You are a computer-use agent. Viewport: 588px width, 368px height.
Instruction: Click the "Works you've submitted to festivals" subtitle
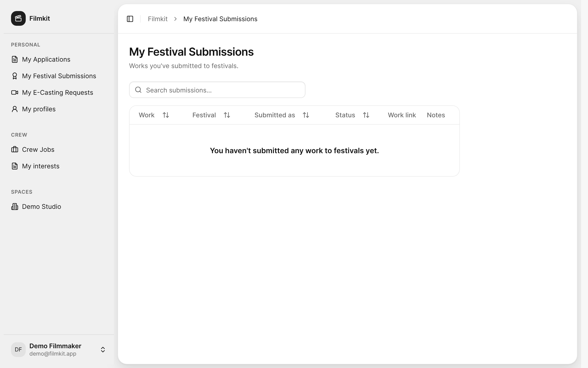point(184,66)
